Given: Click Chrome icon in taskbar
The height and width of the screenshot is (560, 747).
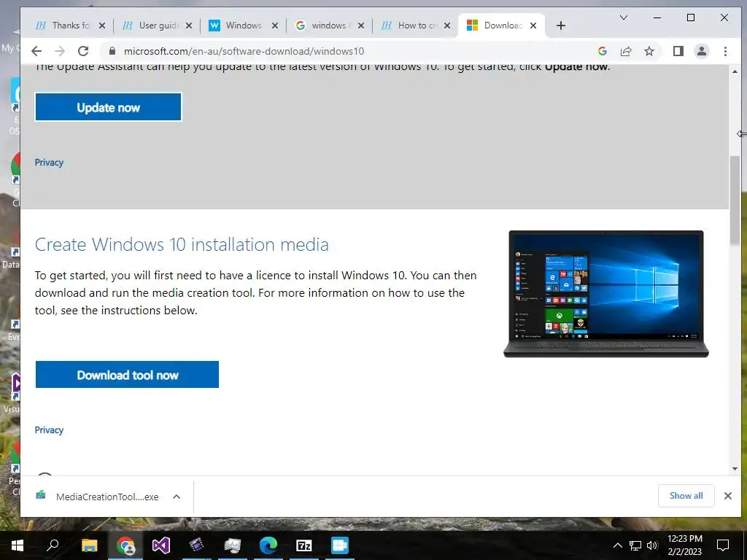Looking at the screenshot, I should point(125,545).
